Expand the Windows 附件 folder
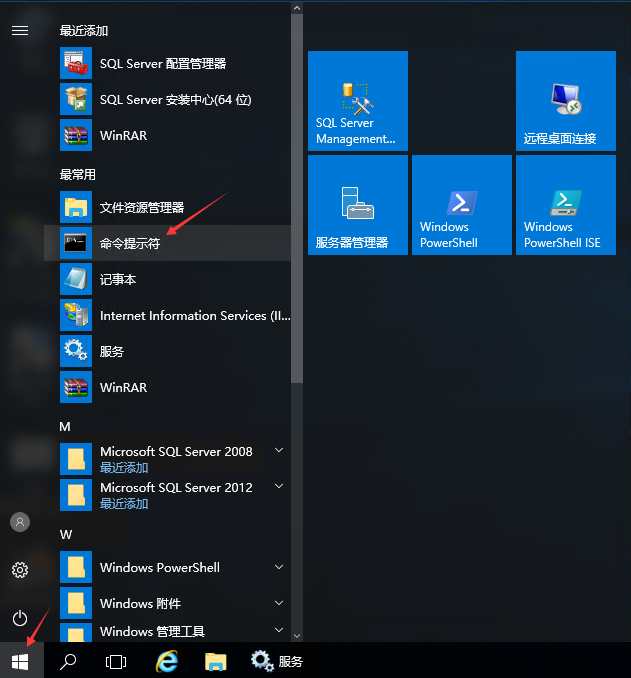631x678 pixels. click(279, 603)
